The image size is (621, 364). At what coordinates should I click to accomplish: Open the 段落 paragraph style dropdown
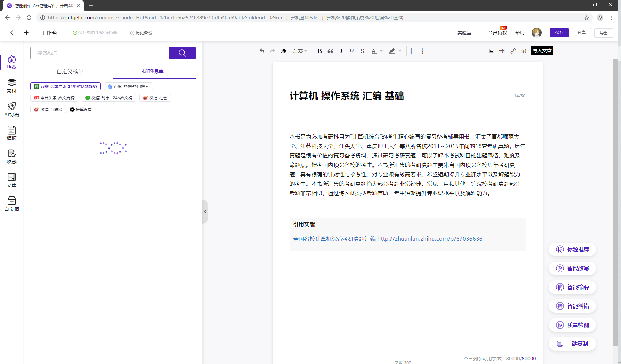(300, 51)
